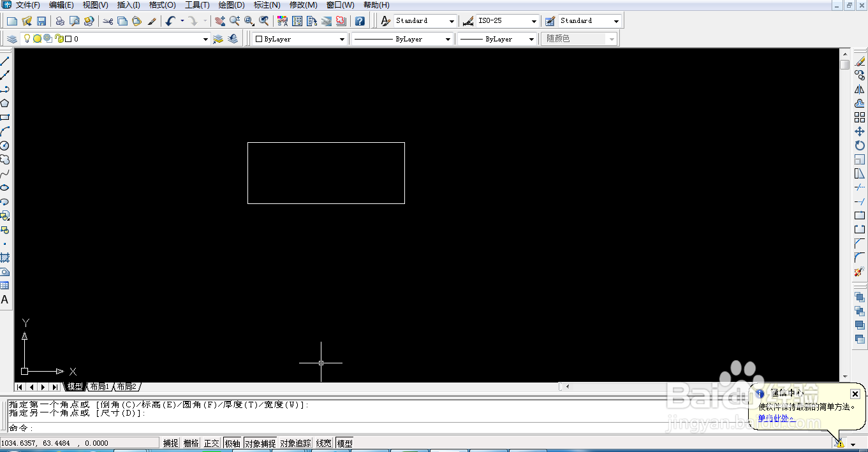The image size is (868, 452).
Task: Toggle 对象捕捉 object snap in status bar
Action: 260,443
